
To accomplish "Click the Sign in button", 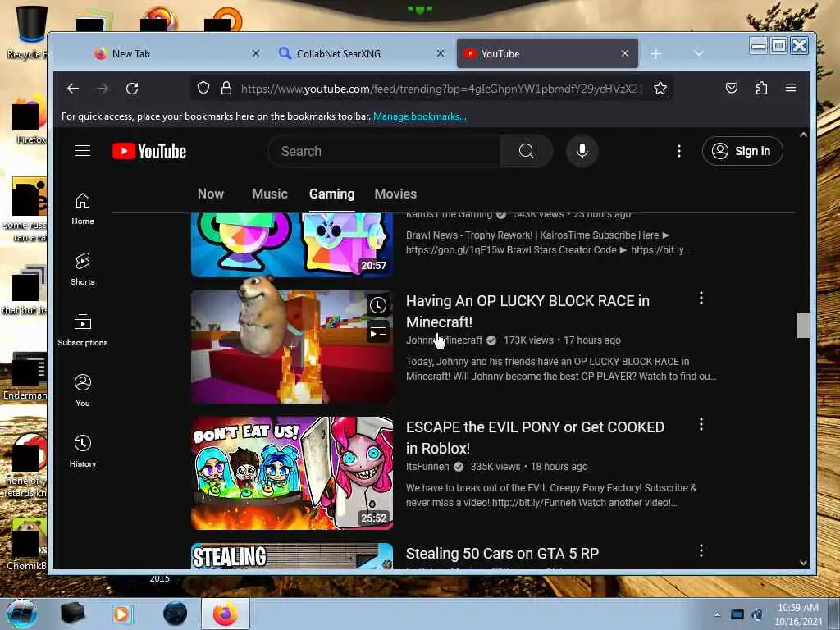I will pos(742,151).
